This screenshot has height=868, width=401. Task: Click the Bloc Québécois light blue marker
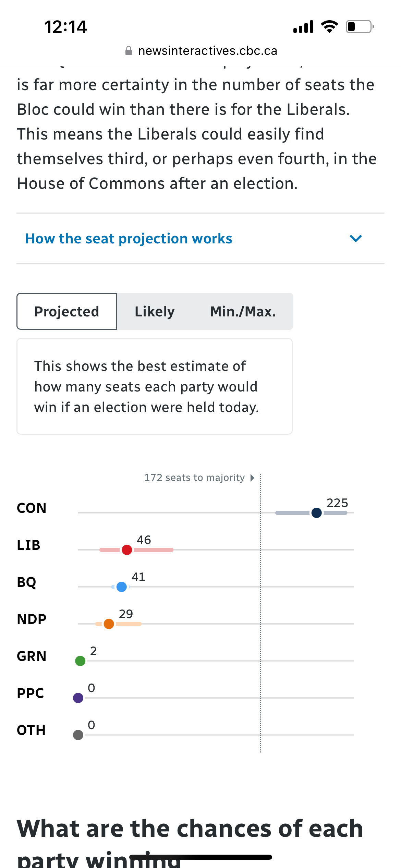click(x=122, y=587)
